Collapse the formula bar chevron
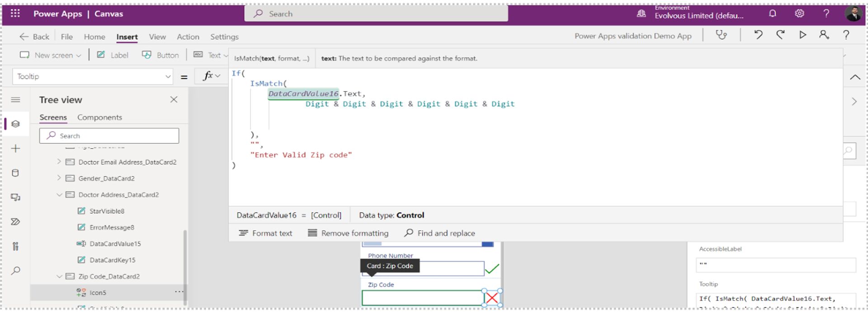Screen dimensions: 868x314 tap(854, 77)
